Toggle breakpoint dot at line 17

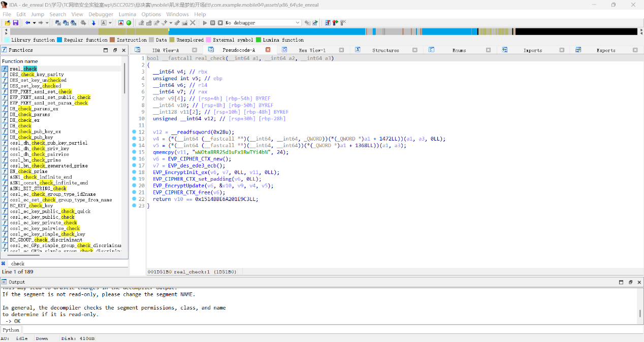(x=134, y=165)
